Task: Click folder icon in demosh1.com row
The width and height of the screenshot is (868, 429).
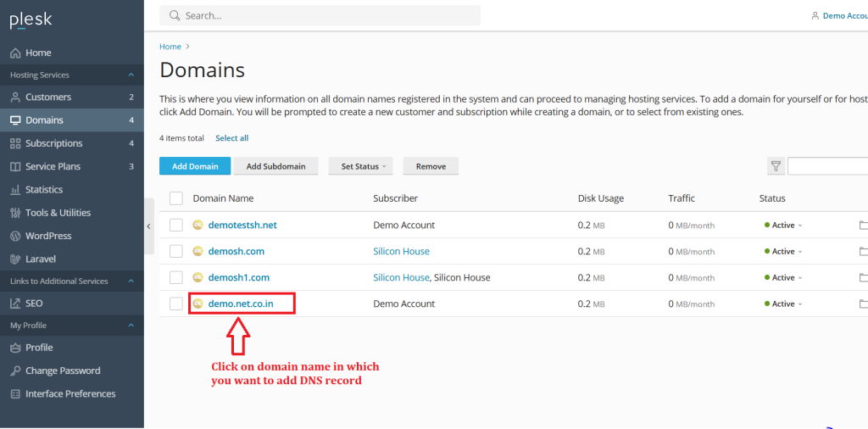Action: point(863,277)
